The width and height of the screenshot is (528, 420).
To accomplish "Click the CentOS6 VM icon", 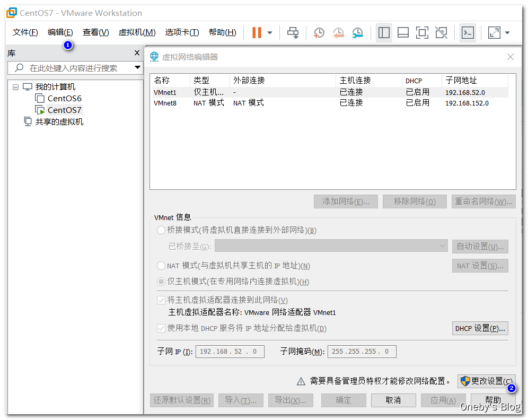I will [40, 98].
